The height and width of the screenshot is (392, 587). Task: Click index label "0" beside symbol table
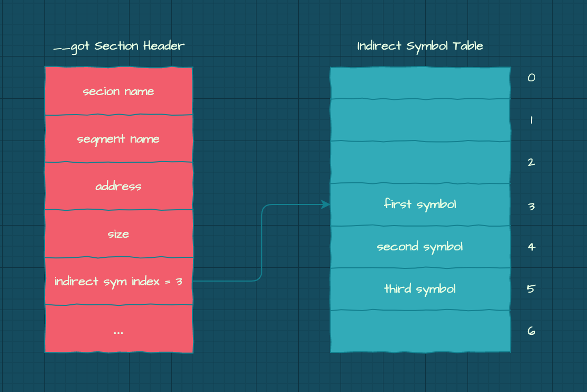531,78
